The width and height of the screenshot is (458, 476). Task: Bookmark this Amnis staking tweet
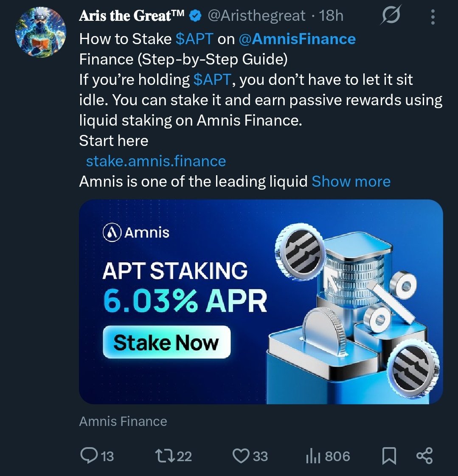(389, 456)
